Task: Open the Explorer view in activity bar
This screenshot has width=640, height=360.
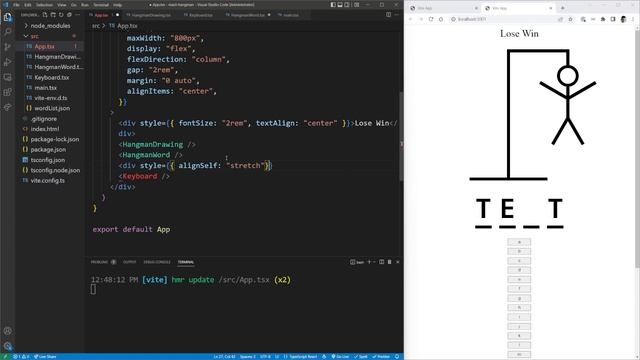Action: click(7, 17)
